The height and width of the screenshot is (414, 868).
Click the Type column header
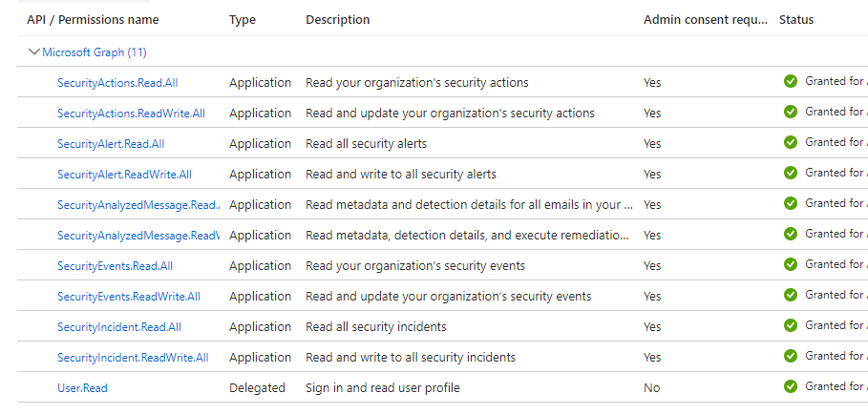coord(243,20)
